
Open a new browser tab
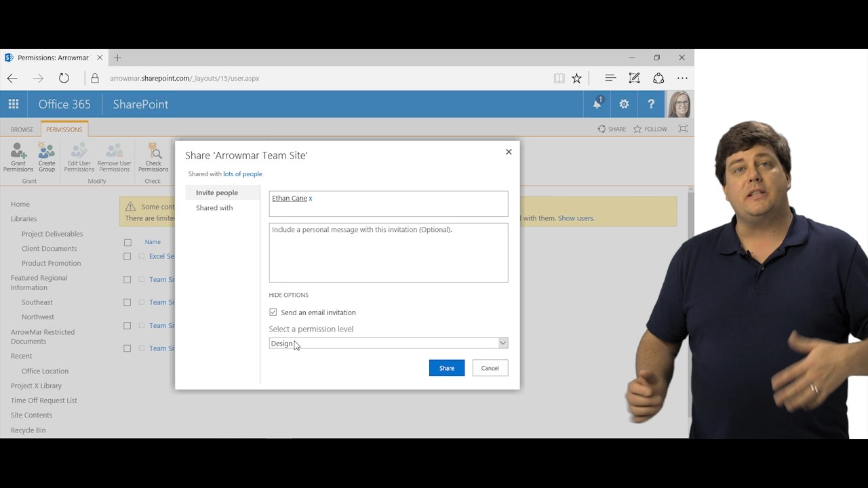[x=117, y=58]
